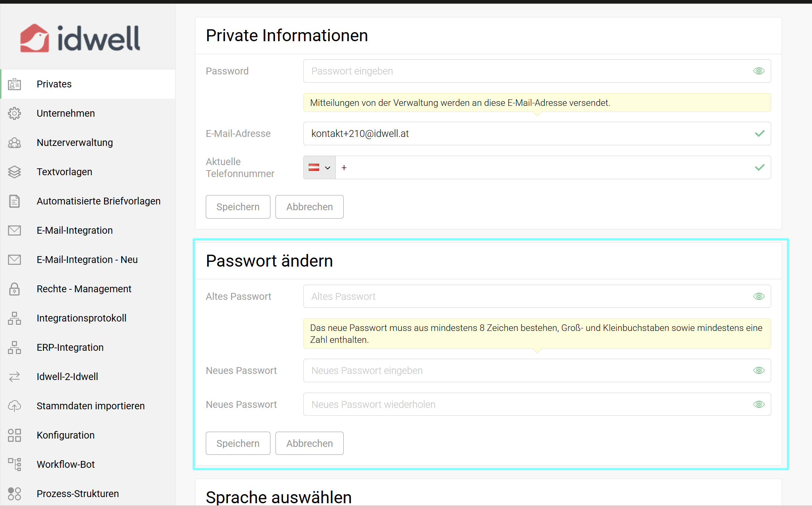Show password in Password field
Viewport: 812px width, 509px height.
tap(759, 71)
